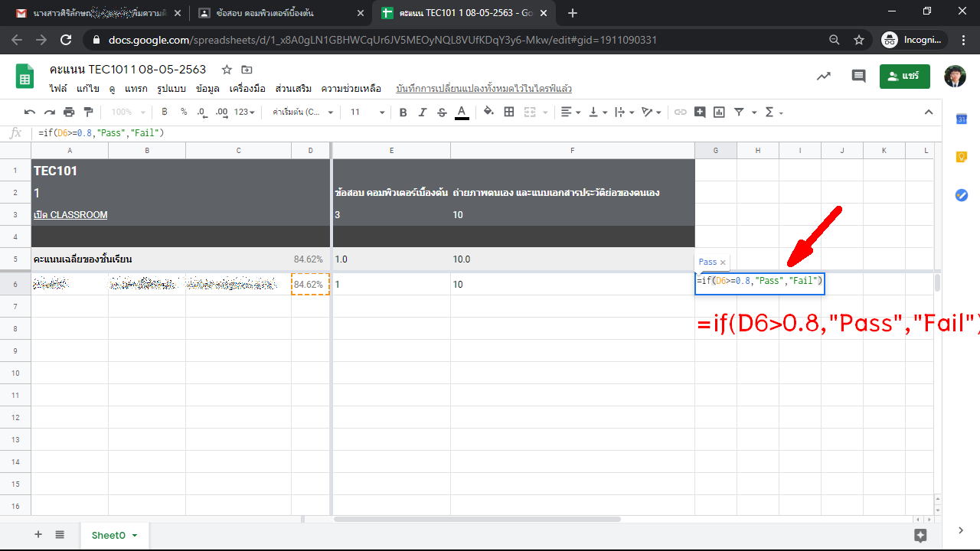
Task: Open the Sheet0 tab dropdown arrow
Action: pyautogui.click(x=136, y=536)
